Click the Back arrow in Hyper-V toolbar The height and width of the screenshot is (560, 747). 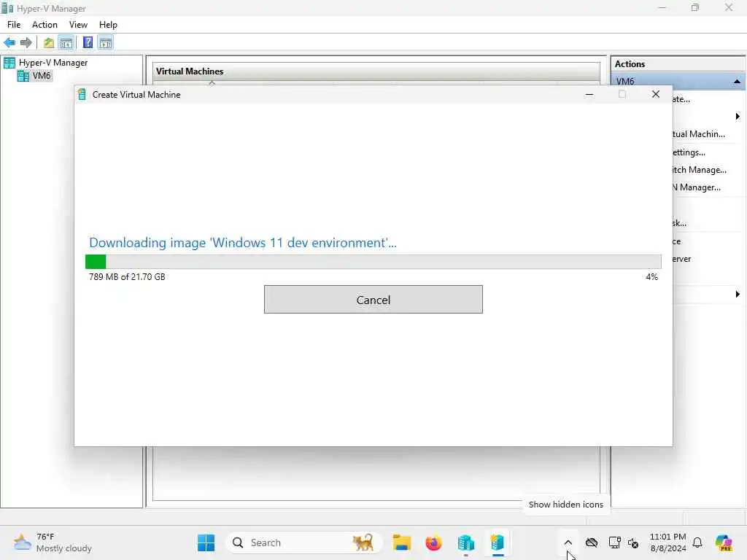tap(9, 43)
